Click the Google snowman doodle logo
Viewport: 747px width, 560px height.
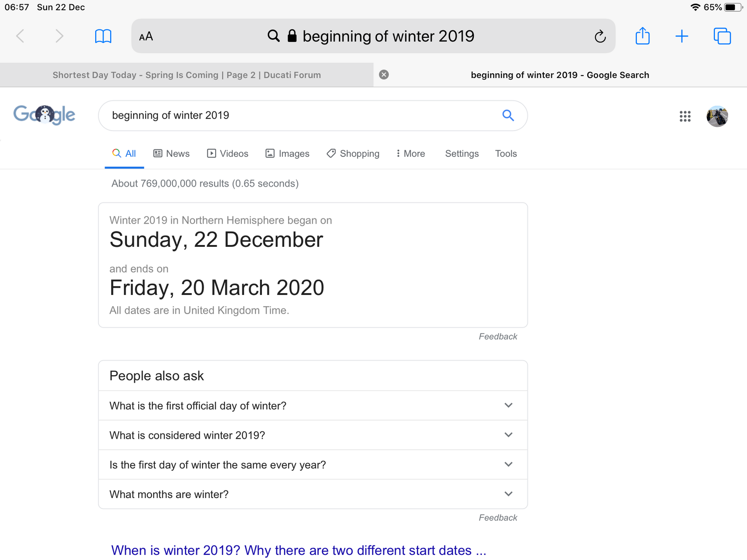pyautogui.click(x=44, y=115)
